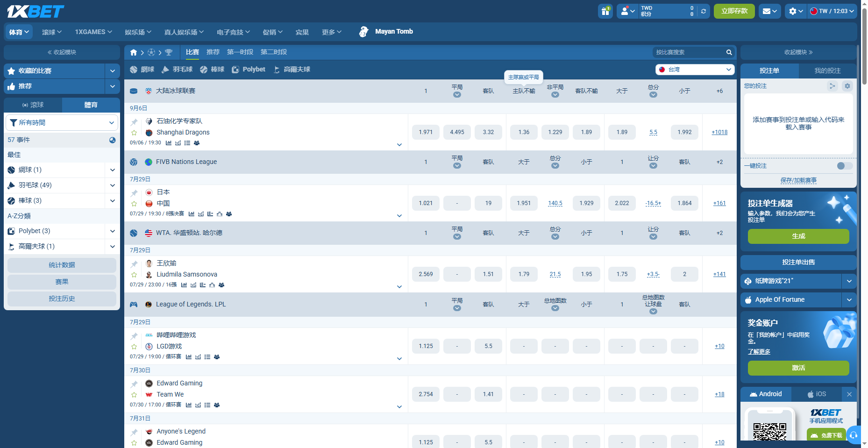Pin the 王欣瑜 match
Viewport: 868px width, 448px height.
click(134, 264)
